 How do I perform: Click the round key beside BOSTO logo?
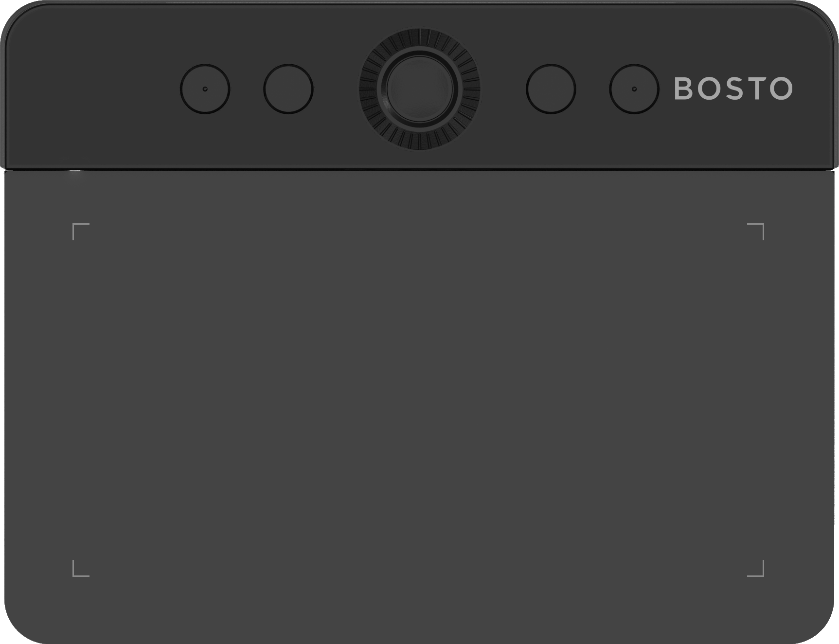click(634, 89)
